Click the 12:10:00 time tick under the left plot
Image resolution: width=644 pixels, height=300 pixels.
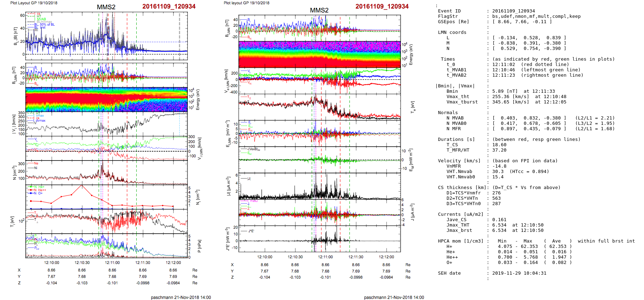pos(52,263)
